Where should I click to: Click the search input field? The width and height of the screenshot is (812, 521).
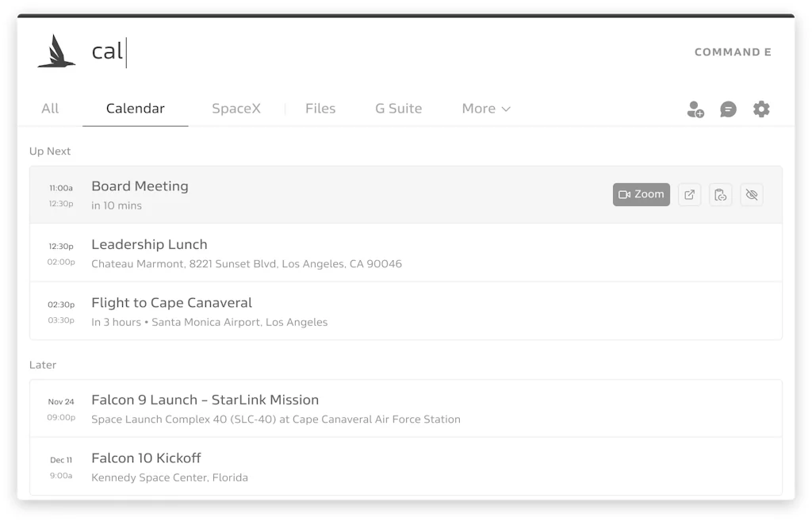pos(317,52)
